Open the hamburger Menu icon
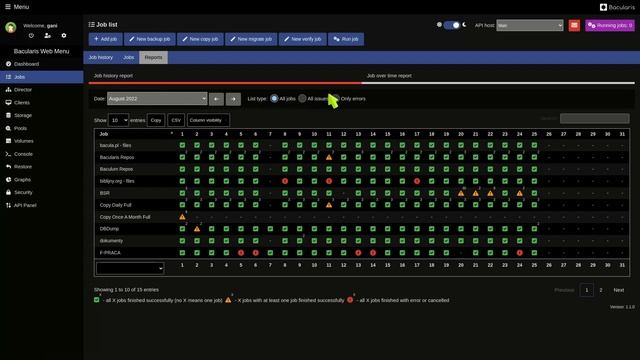Screen dimensions: 640x360 [8, 7]
